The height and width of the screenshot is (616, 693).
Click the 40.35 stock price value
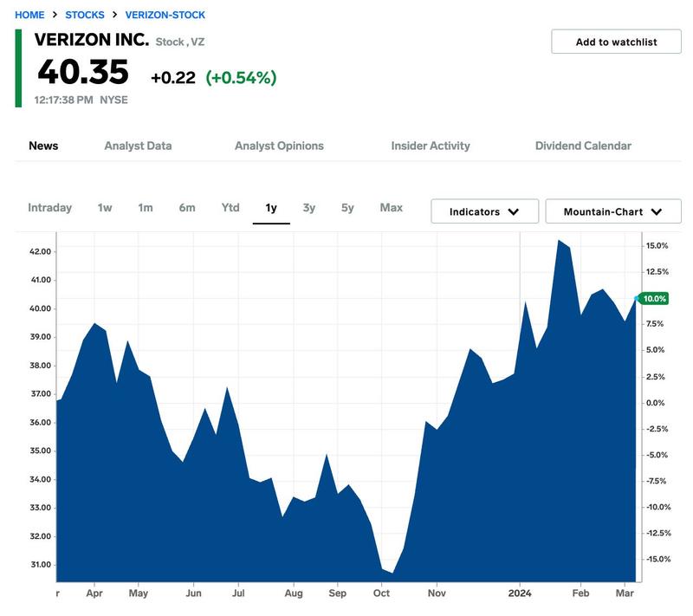(83, 72)
